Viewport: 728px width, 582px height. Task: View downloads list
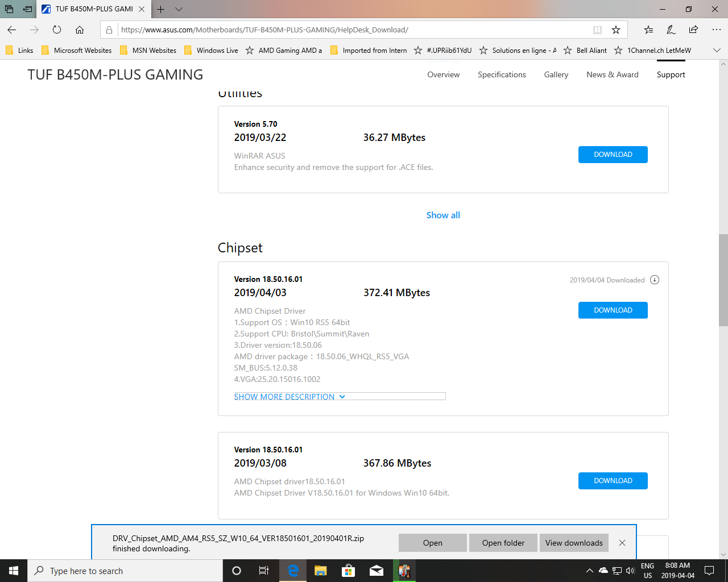[x=574, y=543]
